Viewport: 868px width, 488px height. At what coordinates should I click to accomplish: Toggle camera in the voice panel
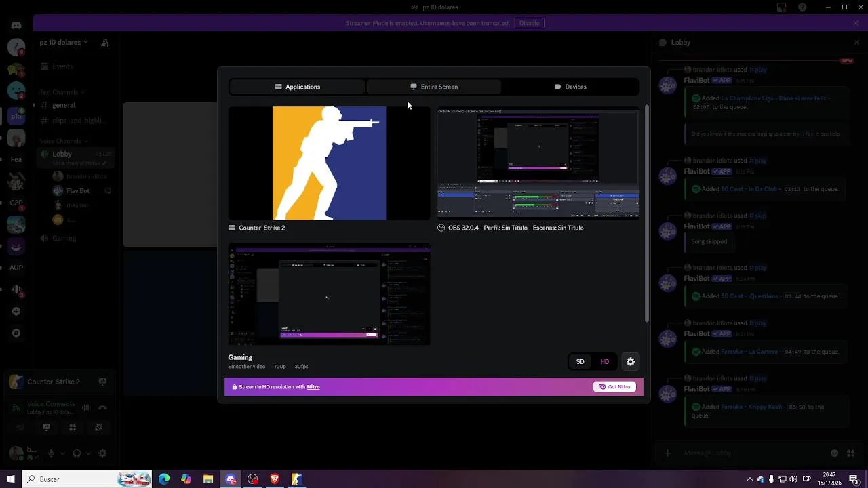(x=20, y=428)
